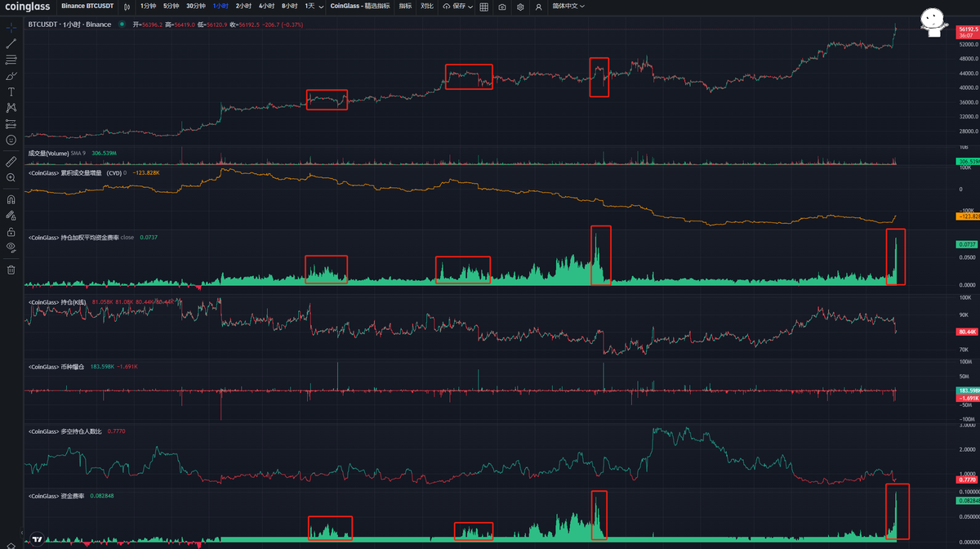Open the emoji icons tool

11,140
